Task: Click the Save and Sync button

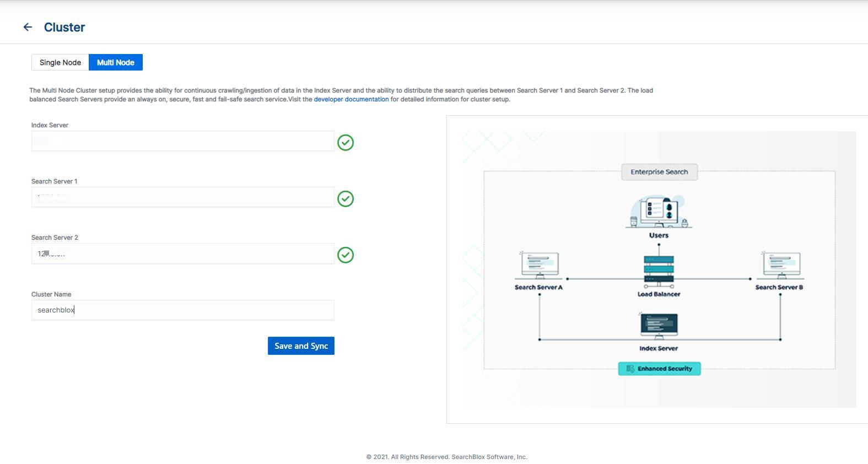Action: coord(301,346)
